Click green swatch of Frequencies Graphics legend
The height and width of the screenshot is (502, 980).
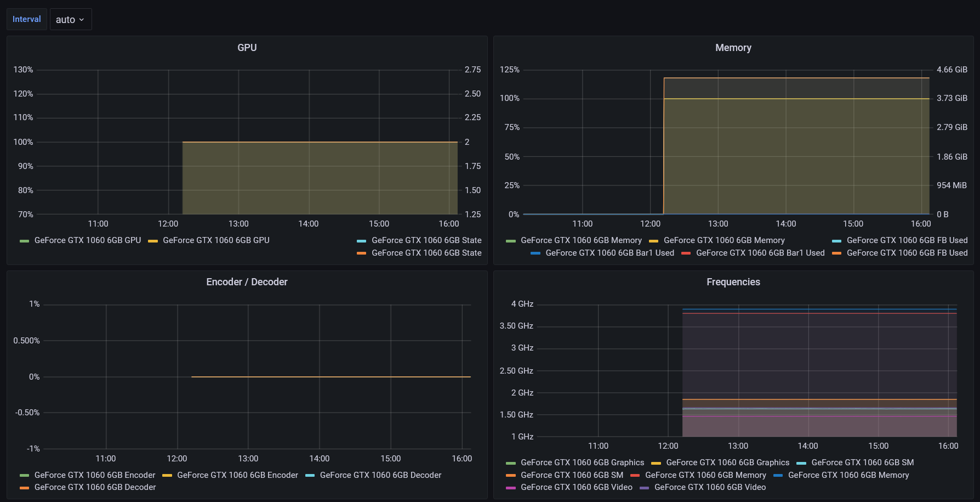(x=511, y=463)
